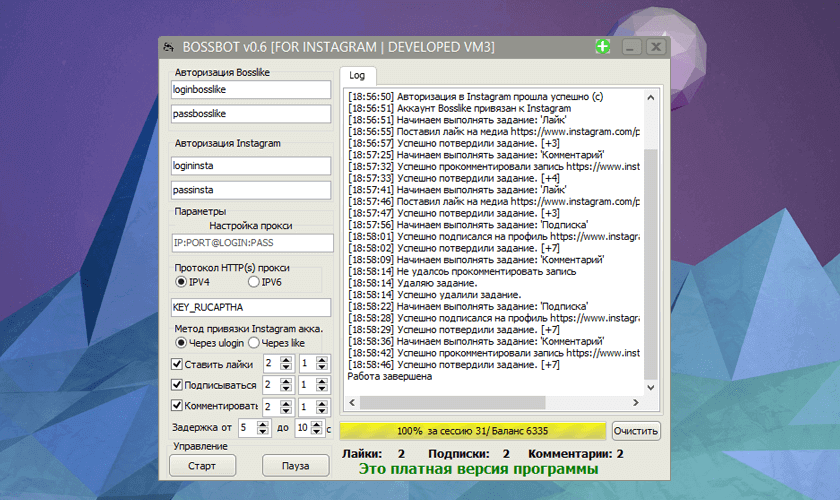This screenshot has height=500, width=840.
Task: Choose the 'Через like' binding method
Action: (x=254, y=343)
